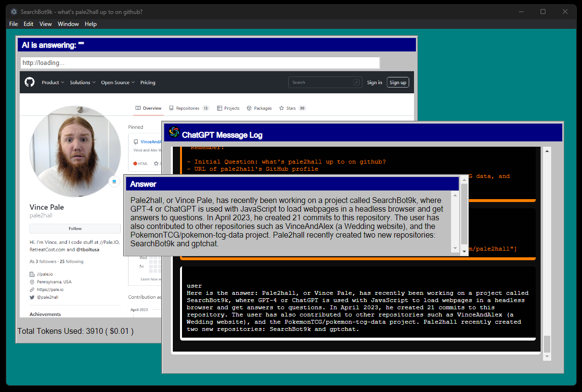Open the @pale2hall Twitter link
Viewport: 582px width, 392px height.
coord(48,297)
